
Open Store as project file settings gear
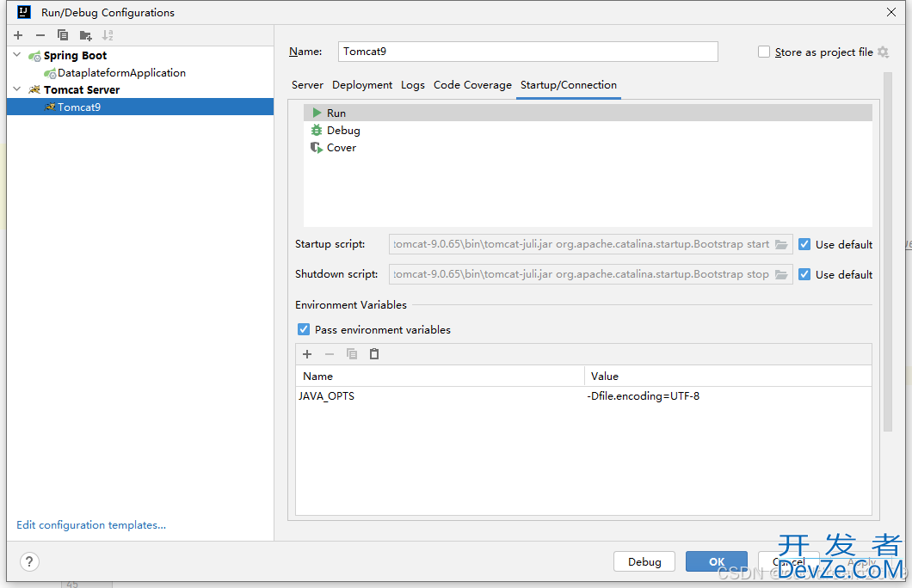pyautogui.click(x=883, y=52)
